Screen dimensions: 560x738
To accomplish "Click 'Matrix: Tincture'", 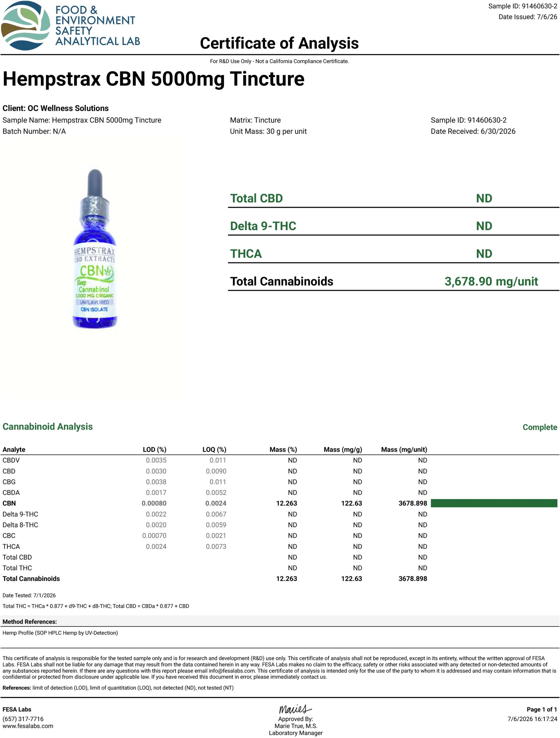I will click(255, 120).
